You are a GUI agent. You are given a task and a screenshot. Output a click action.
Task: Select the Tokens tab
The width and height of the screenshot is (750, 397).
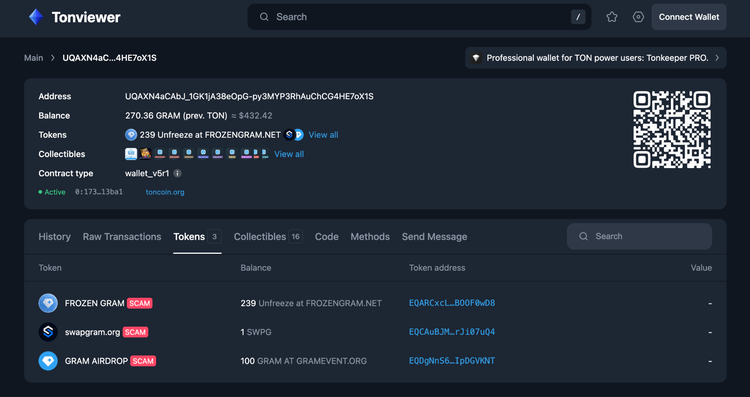[197, 237]
